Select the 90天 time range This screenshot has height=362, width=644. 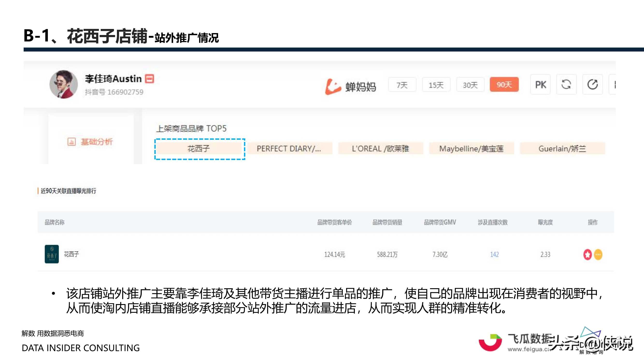coord(504,85)
